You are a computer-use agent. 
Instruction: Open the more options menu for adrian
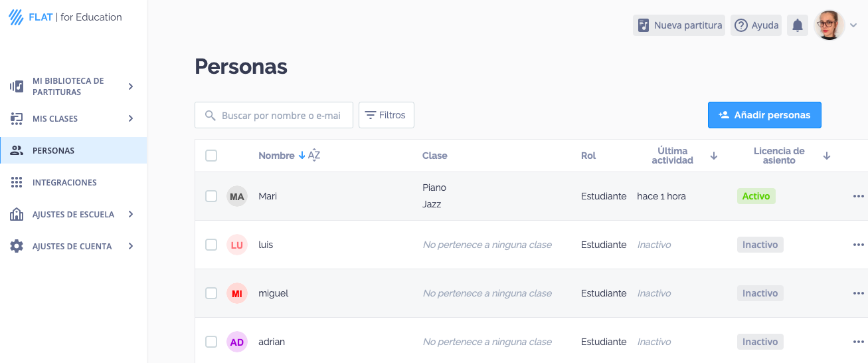pyautogui.click(x=858, y=342)
